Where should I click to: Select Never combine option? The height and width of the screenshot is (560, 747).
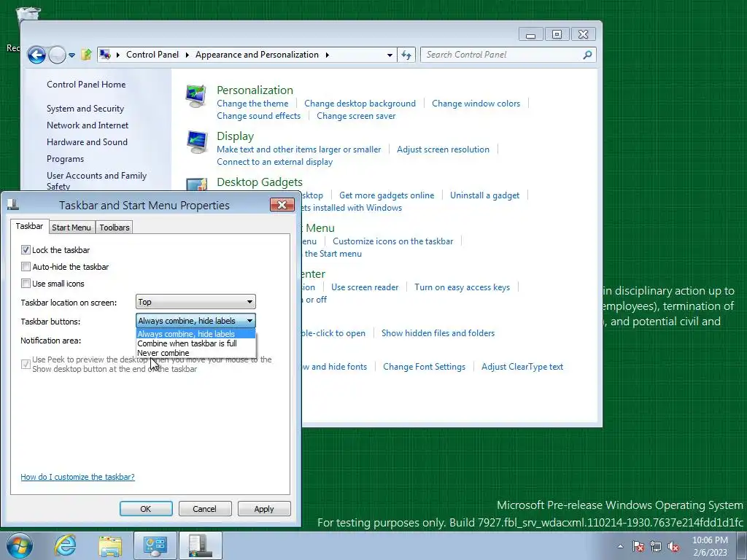[196, 353]
